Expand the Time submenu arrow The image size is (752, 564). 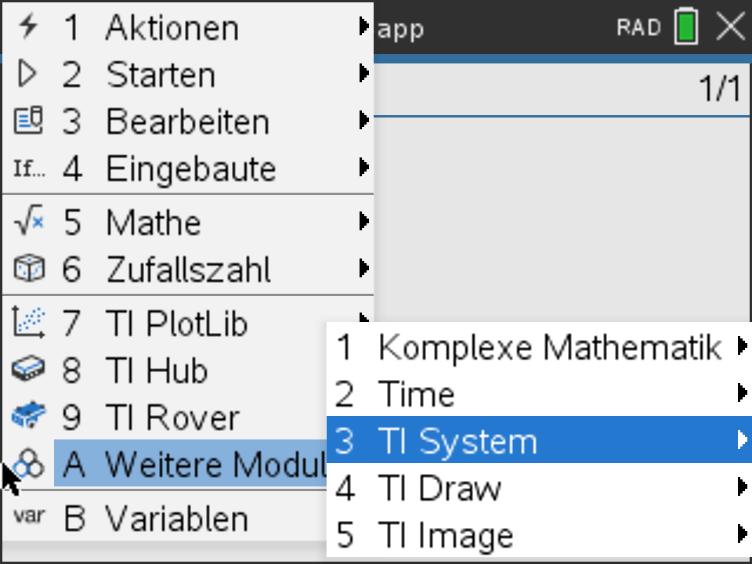tap(741, 394)
